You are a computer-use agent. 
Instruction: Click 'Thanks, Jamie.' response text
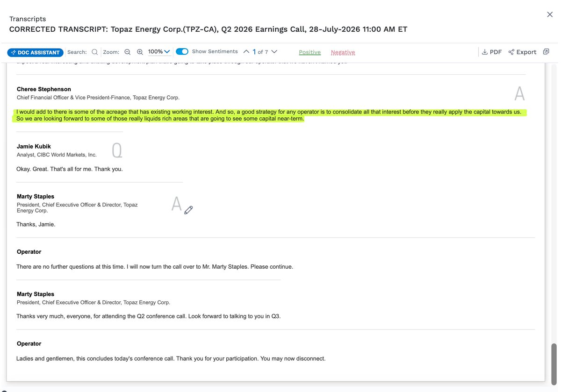36,224
